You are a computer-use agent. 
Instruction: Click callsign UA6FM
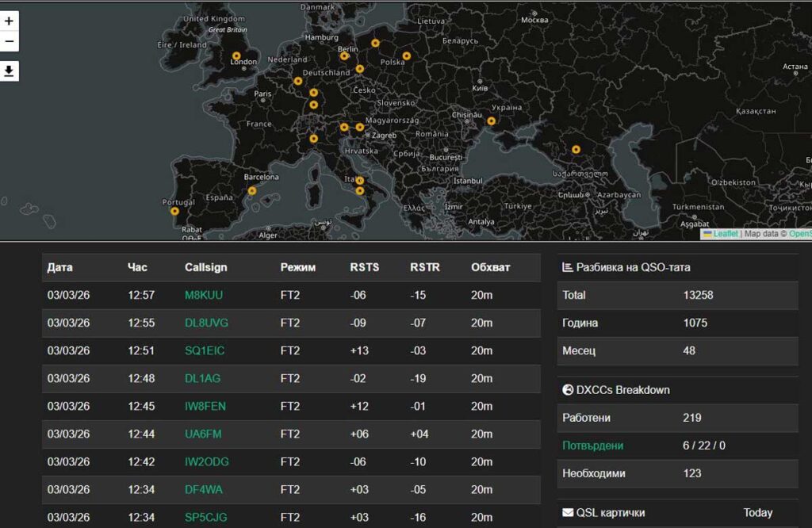tap(203, 434)
